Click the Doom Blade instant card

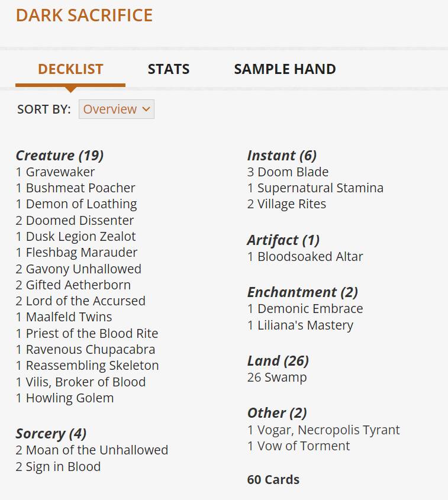pyautogui.click(x=293, y=172)
